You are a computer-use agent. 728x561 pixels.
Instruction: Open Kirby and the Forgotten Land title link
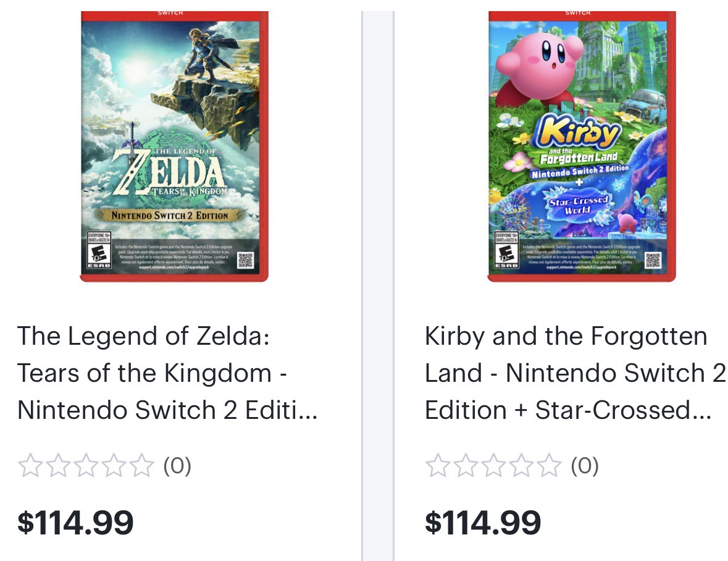574,373
